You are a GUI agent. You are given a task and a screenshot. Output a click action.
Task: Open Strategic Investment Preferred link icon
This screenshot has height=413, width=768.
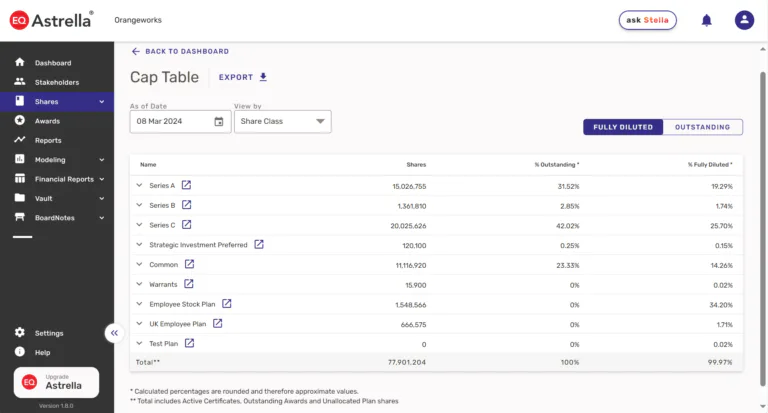259,244
